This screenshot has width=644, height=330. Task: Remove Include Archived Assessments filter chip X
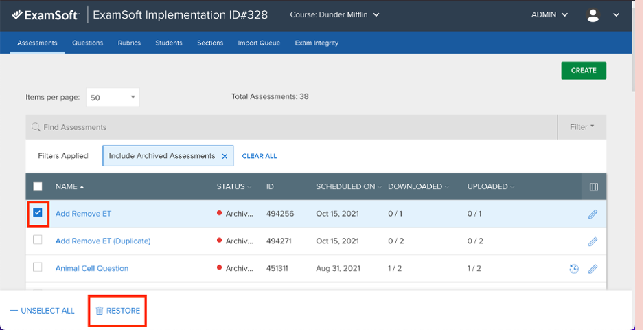click(225, 156)
